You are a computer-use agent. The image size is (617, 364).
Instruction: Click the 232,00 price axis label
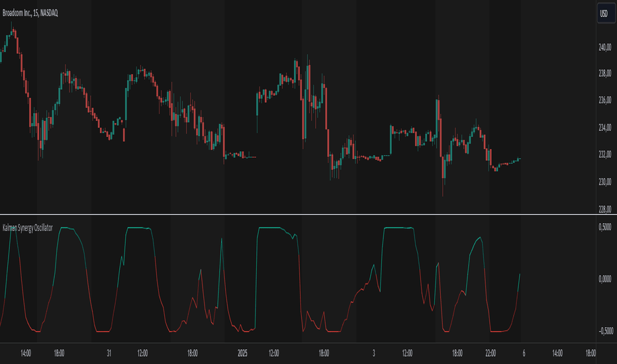[605, 154]
